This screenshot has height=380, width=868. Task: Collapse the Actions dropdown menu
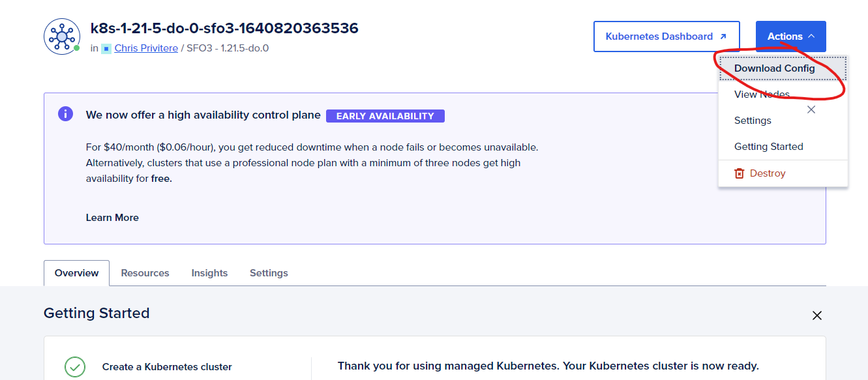click(790, 37)
